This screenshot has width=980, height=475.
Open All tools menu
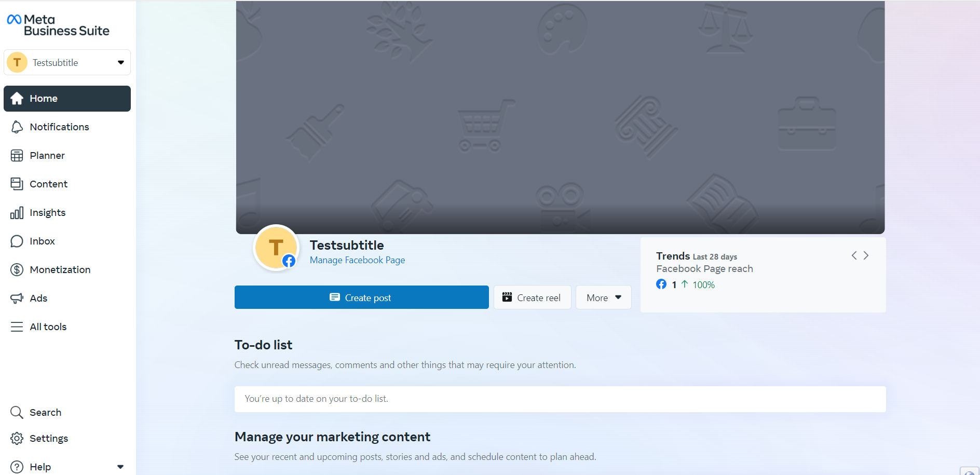pyautogui.click(x=48, y=327)
